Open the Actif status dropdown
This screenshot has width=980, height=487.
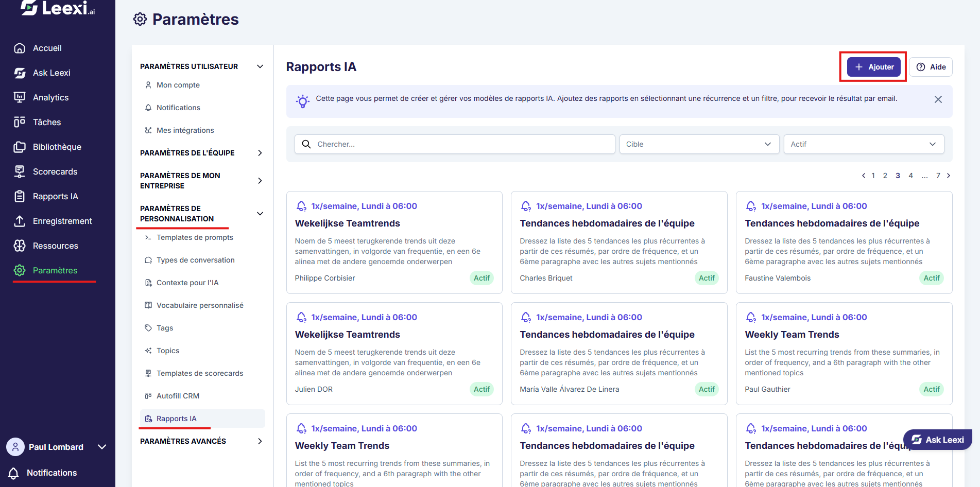coord(864,144)
